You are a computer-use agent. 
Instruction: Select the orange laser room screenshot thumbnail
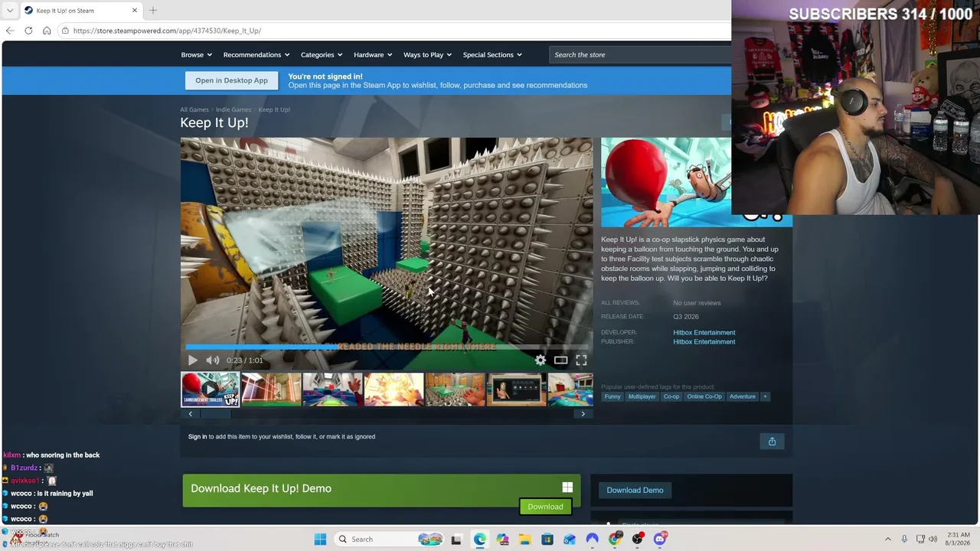pyautogui.click(x=271, y=390)
